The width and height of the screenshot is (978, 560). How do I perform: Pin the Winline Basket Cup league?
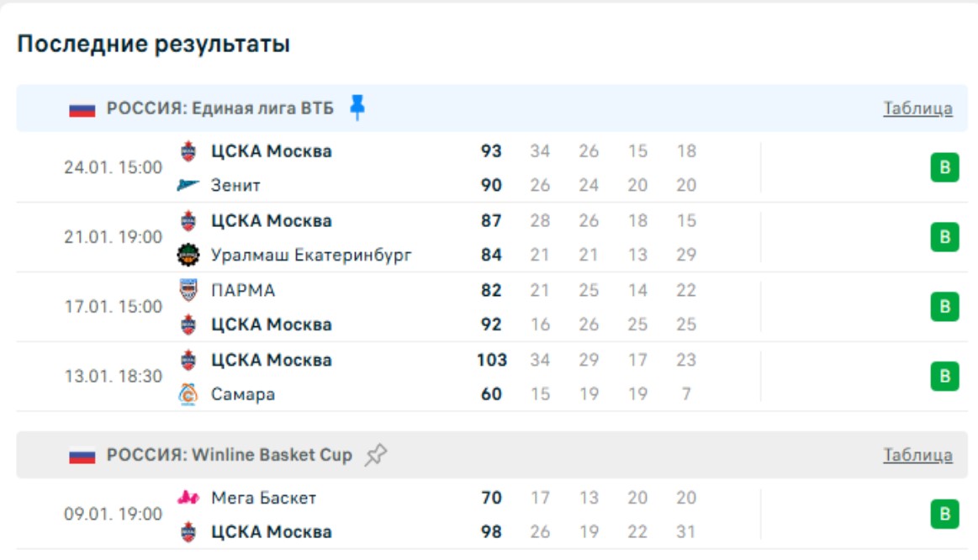pyautogui.click(x=376, y=456)
